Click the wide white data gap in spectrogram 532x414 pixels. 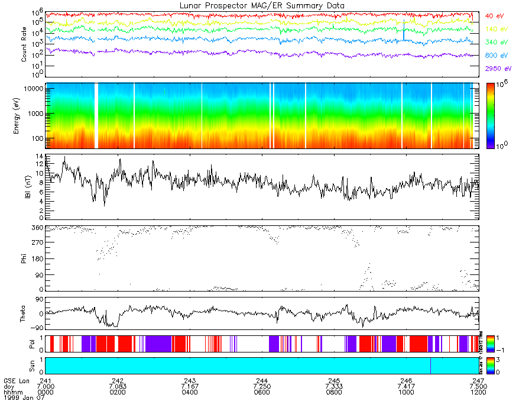(x=96, y=116)
